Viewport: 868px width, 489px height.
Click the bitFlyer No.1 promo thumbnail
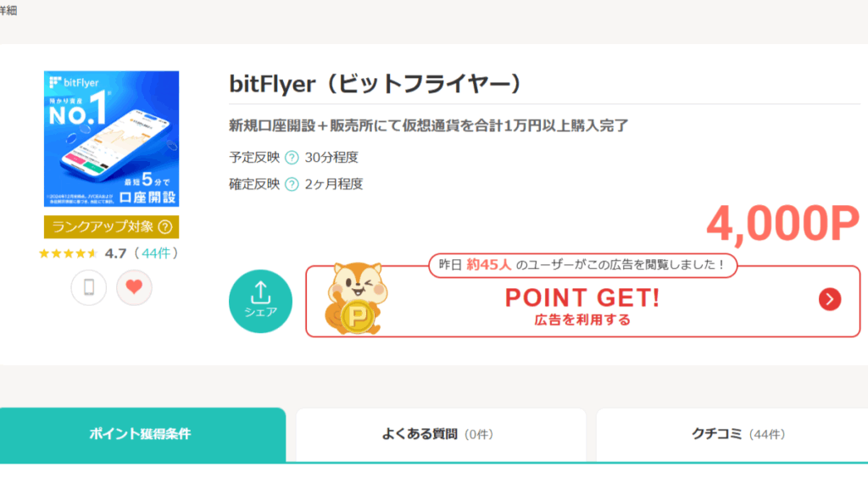(x=111, y=138)
